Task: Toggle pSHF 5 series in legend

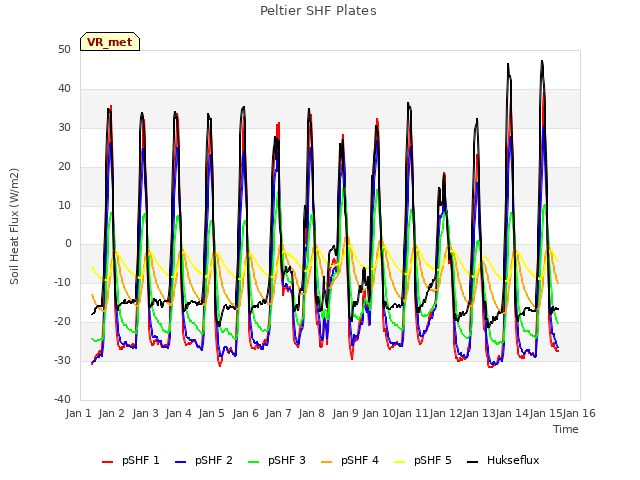Action: pyautogui.click(x=423, y=460)
